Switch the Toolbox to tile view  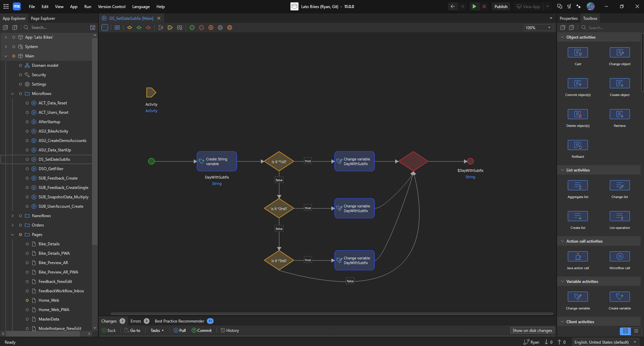[x=625, y=331]
